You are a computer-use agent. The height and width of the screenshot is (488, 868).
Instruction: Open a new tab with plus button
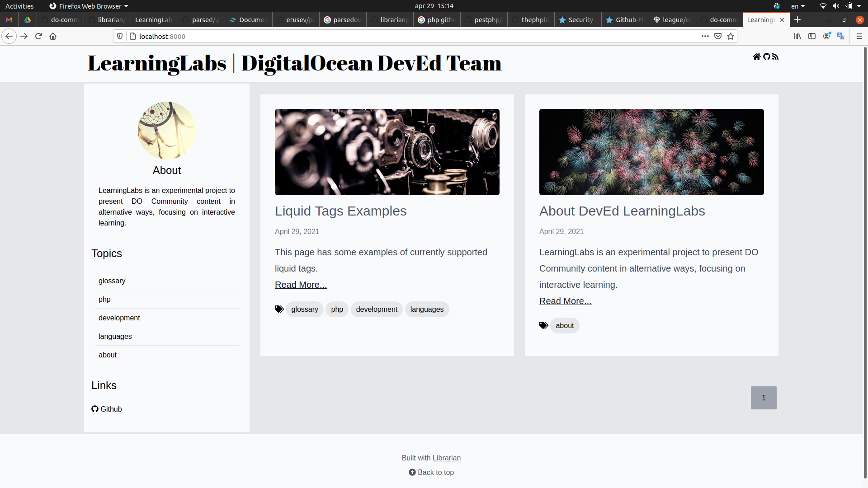[797, 19]
